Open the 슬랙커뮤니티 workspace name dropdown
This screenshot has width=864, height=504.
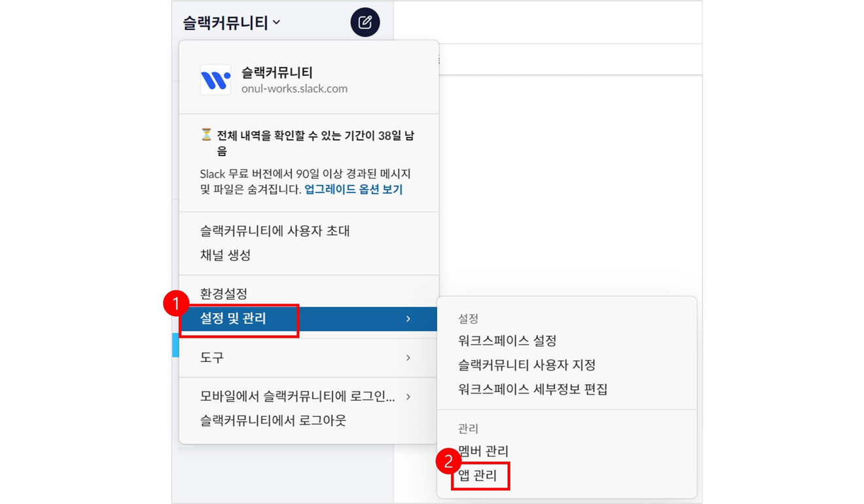coord(232,23)
